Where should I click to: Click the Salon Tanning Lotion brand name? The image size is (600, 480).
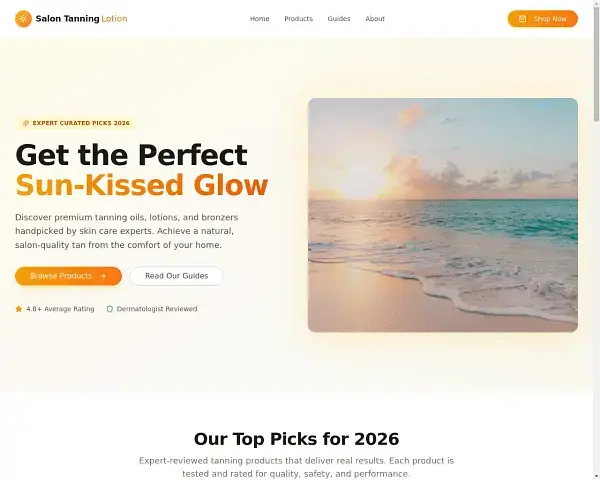click(81, 19)
